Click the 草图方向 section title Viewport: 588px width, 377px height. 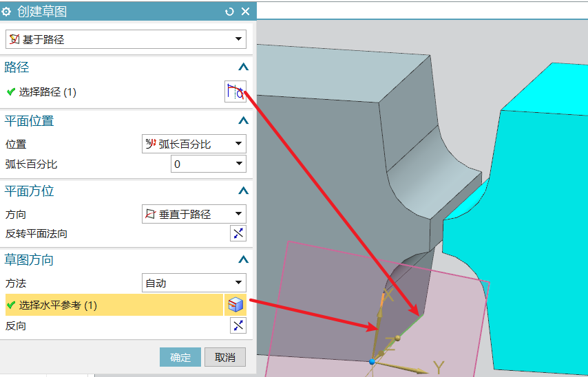click(29, 259)
